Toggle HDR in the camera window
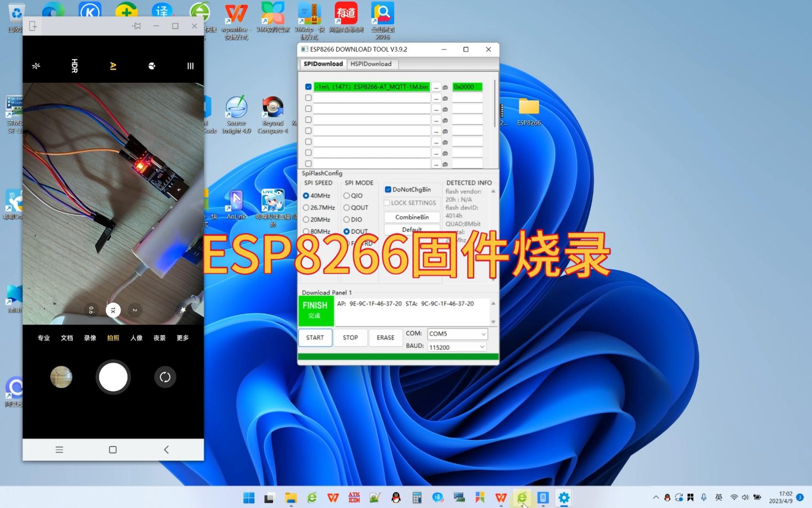The image size is (812, 508). [x=74, y=66]
